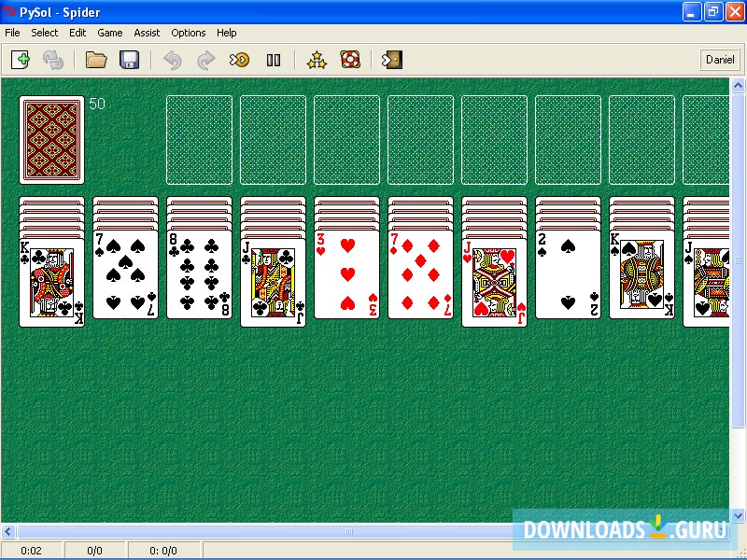This screenshot has width=747, height=560.
Task: Open the Options menu
Action: 189,33
